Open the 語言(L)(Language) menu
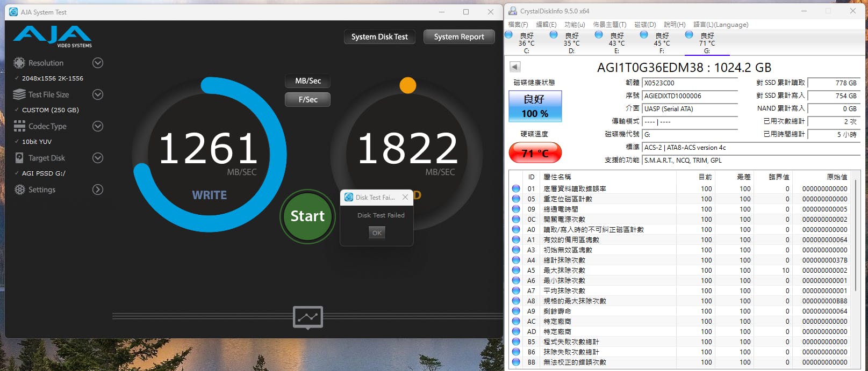The height and width of the screenshot is (371, 868). pos(721,24)
